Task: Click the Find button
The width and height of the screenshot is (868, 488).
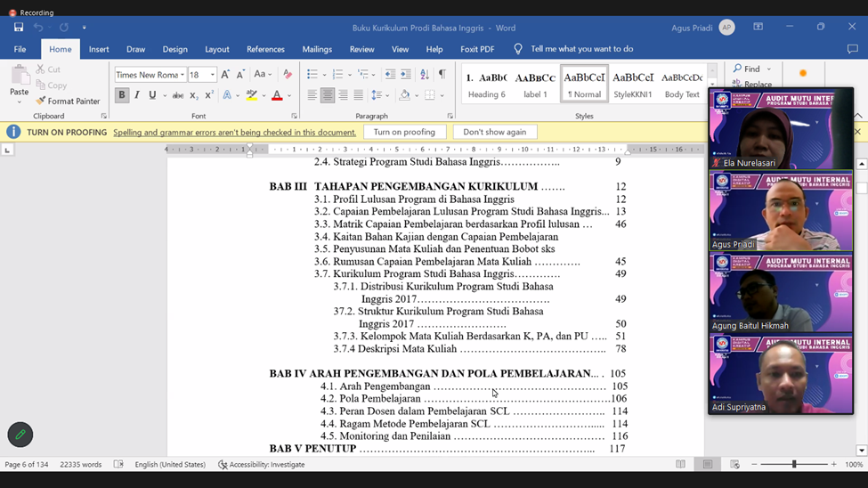Action: [747, 69]
